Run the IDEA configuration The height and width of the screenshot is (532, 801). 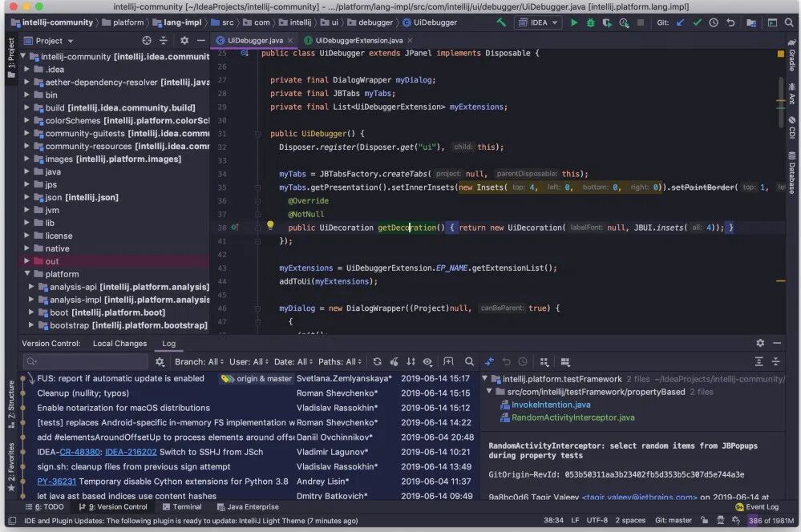pyautogui.click(x=573, y=22)
